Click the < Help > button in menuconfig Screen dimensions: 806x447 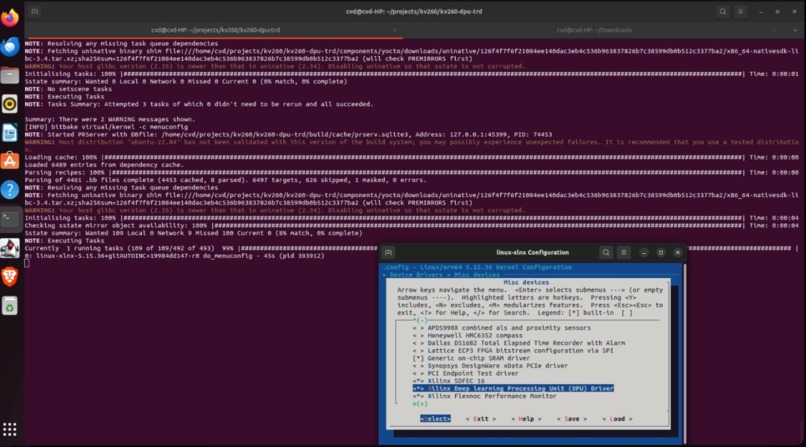point(526,419)
